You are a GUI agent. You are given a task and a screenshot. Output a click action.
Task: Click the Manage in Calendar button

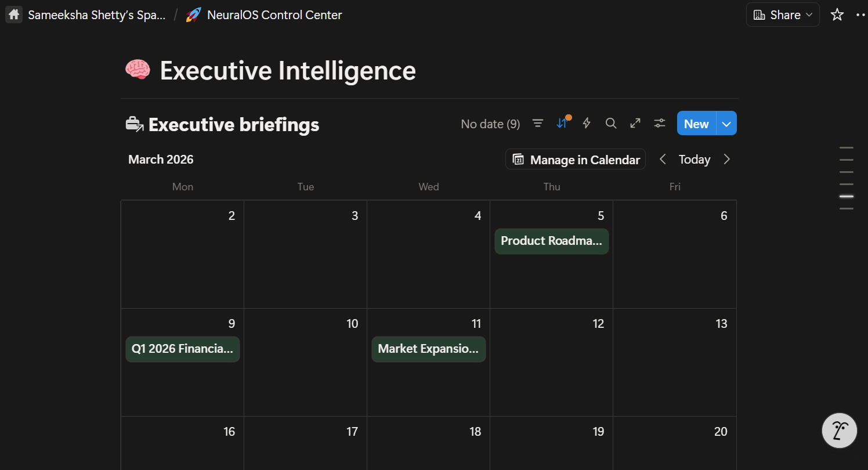tap(576, 160)
